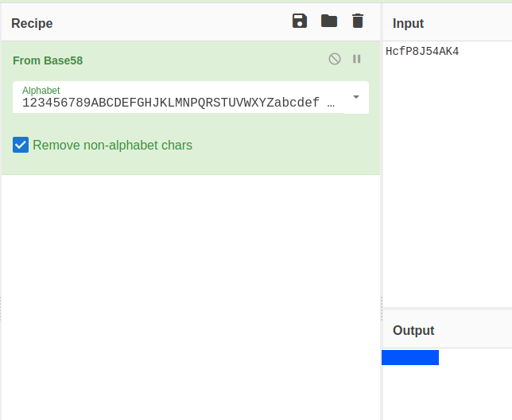The width and height of the screenshot is (512, 420).
Task: Click the Recipe panel title
Action: (32, 23)
